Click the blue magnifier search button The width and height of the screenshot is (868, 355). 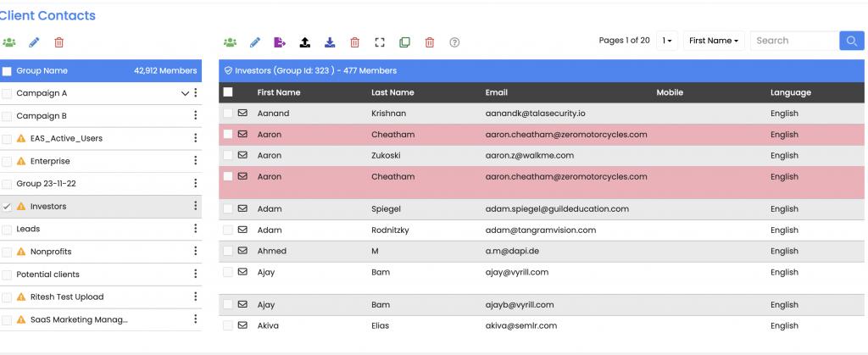click(x=851, y=41)
